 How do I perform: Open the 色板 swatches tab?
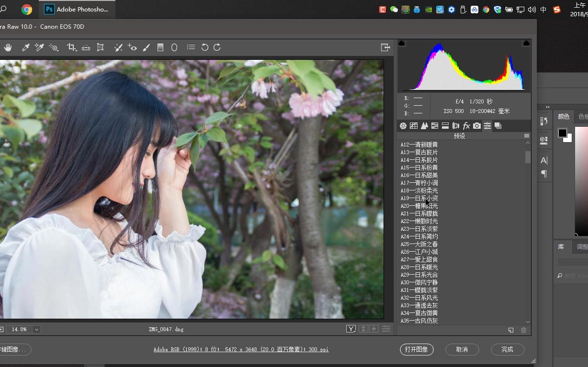click(582, 116)
